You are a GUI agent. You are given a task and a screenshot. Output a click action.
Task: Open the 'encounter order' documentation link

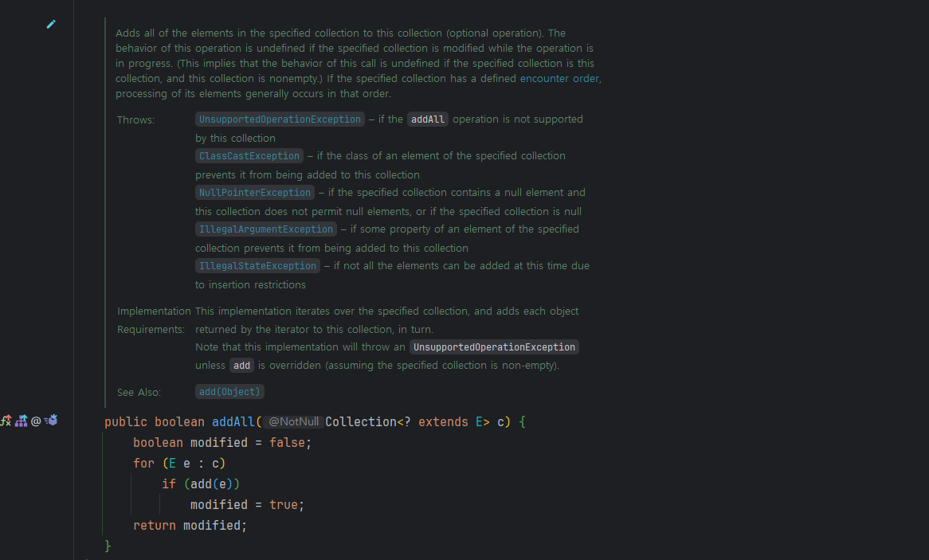[x=559, y=78]
